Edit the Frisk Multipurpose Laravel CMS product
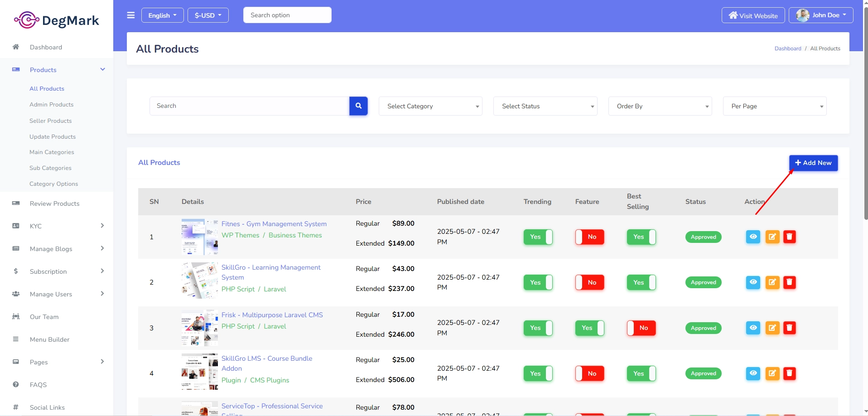The height and width of the screenshot is (416, 868). coord(772,328)
